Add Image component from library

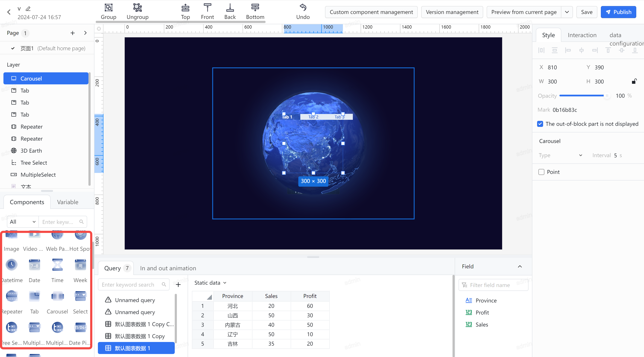[12, 241]
